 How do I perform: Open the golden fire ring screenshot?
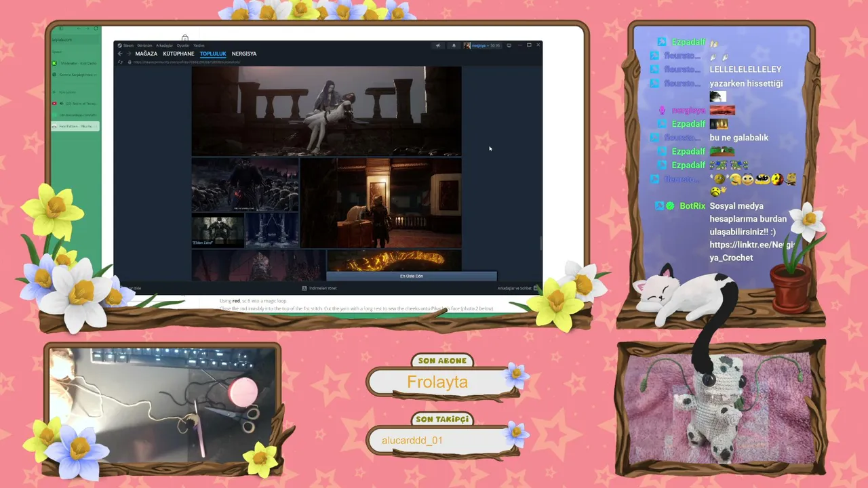pos(394,261)
